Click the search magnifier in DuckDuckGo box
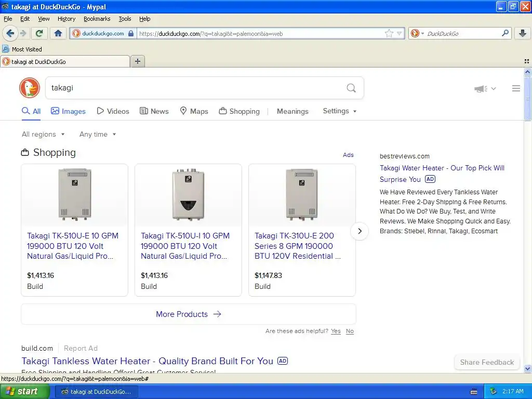This screenshot has width=532, height=399. (351, 88)
